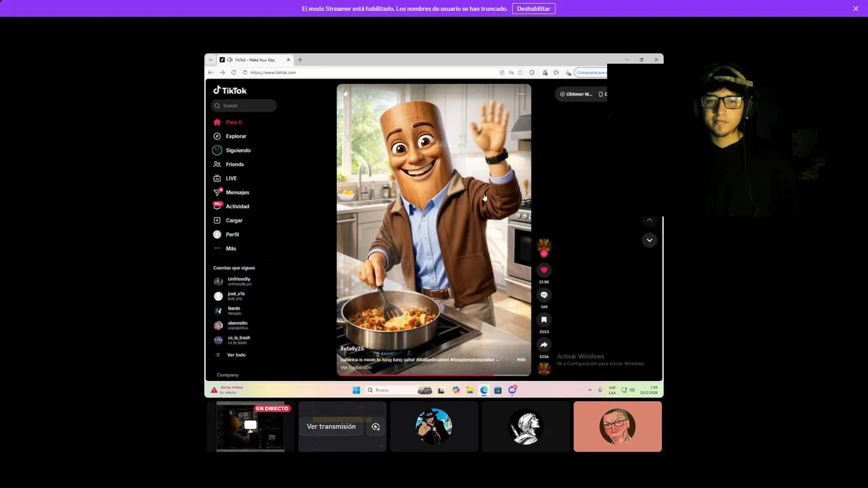Pop out the stream preview tile
Image resolution: width=868 pixels, height=488 pixels.
(x=376, y=426)
